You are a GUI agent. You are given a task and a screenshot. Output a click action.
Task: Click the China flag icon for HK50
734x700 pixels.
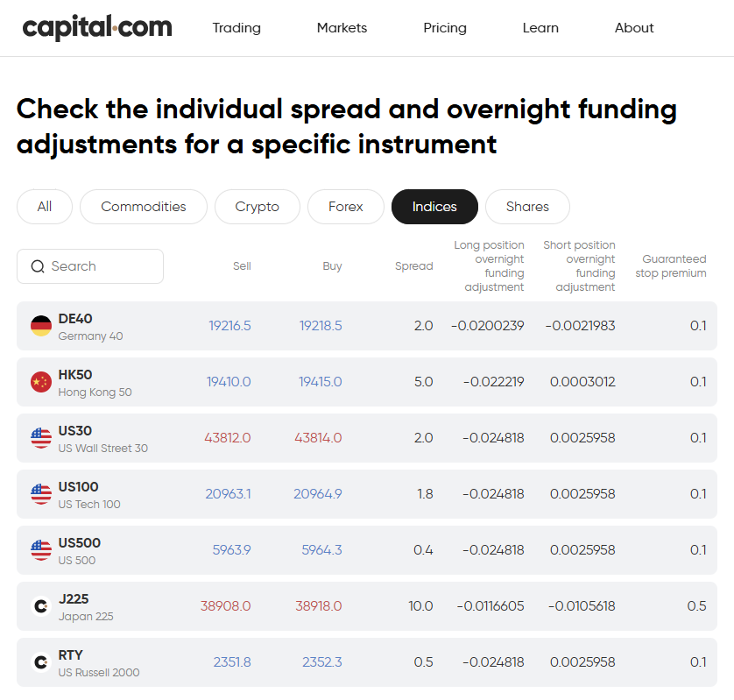coord(41,382)
